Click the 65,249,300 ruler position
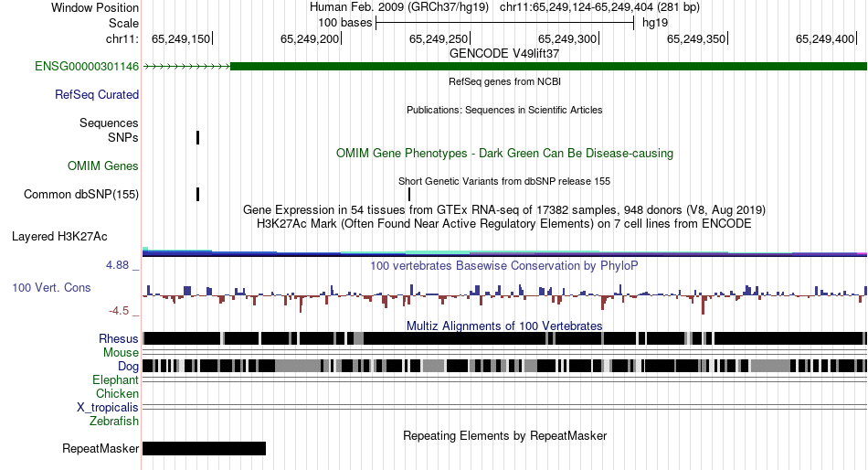Viewport: 868px width, 470px height. (567, 38)
